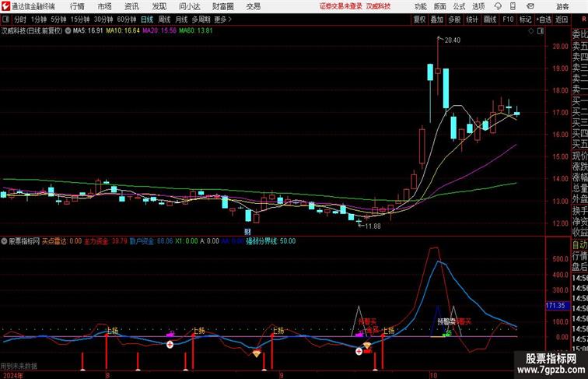Click the headset customer service icon
Viewport: 588px width, 379px height.
(498, 6)
